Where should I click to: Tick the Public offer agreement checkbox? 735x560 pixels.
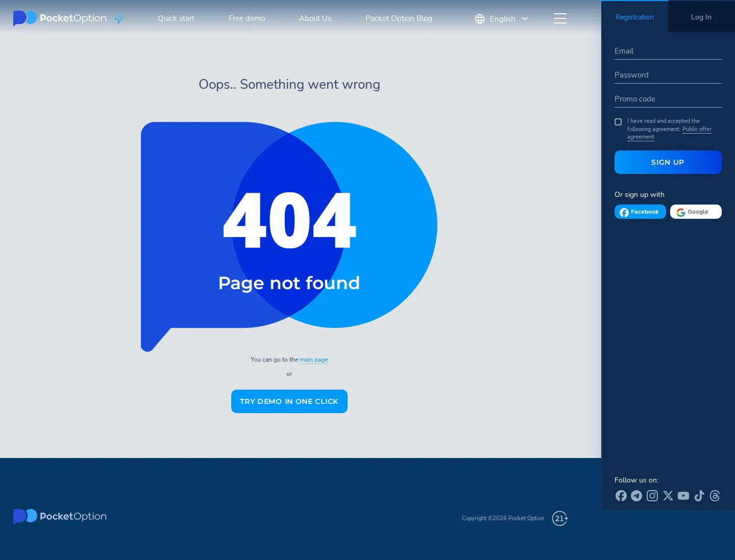[618, 122]
